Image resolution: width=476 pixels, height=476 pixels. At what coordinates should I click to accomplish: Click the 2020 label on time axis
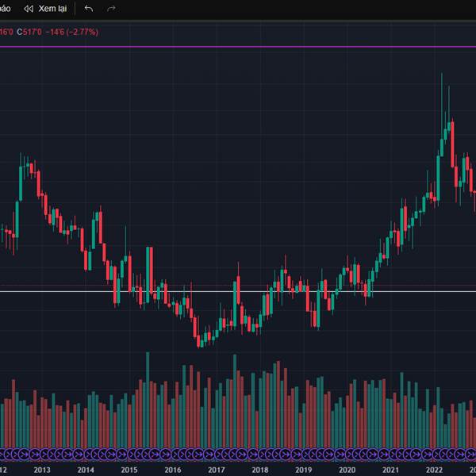click(347, 470)
